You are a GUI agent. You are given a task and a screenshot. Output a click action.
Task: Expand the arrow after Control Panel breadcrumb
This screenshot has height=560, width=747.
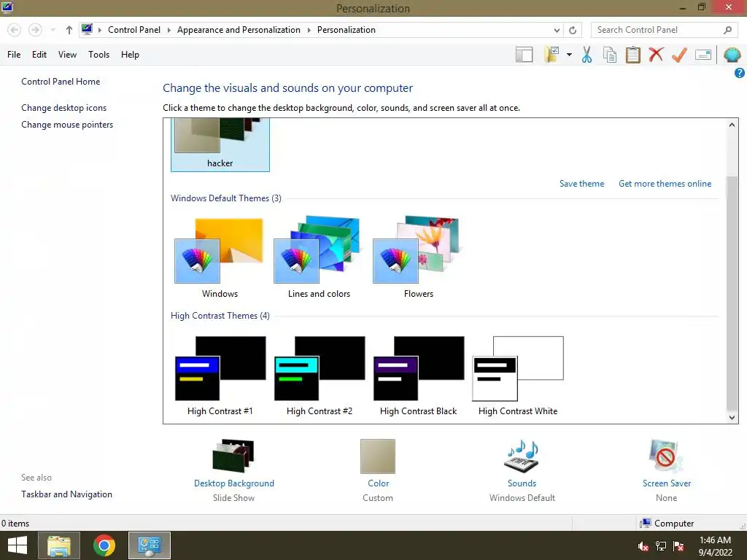(x=169, y=30)
